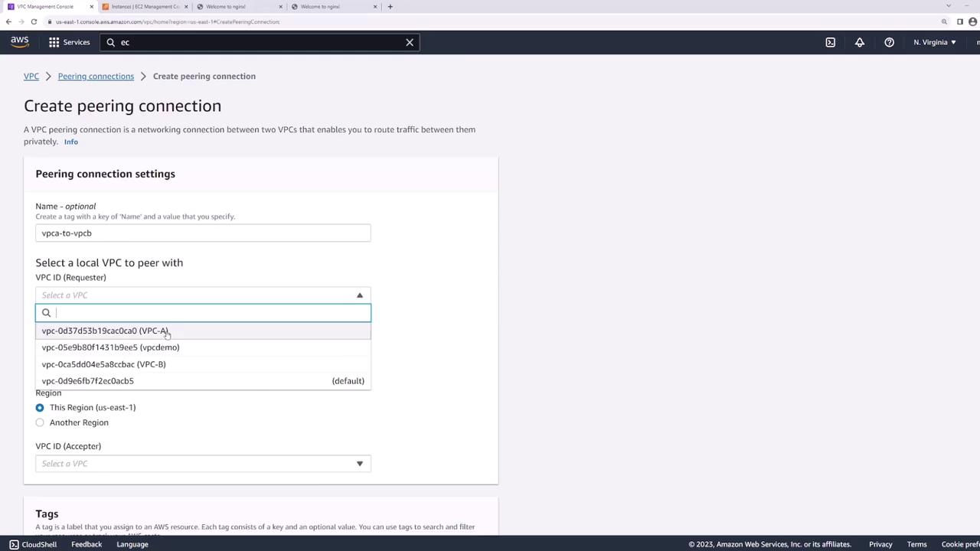This screenshot has height=551, width=980.
Task: Choose VPC-A from the requester list
Action: [203, 331]
